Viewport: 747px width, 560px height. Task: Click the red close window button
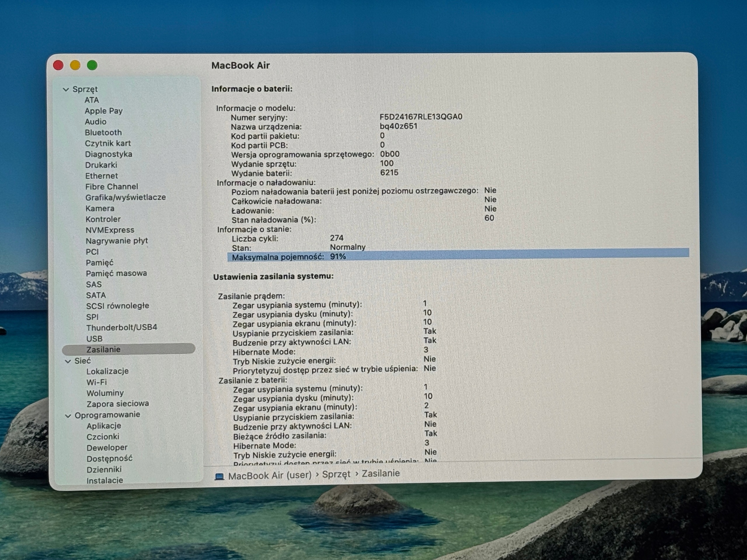pos(58,65)
